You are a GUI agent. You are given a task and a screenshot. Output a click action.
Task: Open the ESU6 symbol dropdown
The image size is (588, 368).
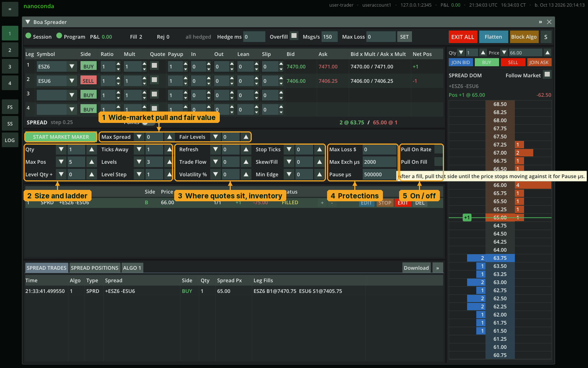click(72, 81)
